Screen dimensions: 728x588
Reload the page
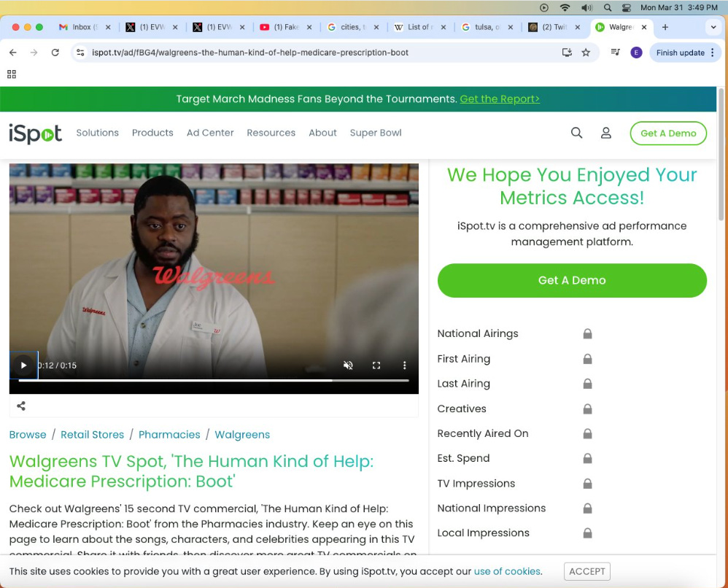coord(55,53)
